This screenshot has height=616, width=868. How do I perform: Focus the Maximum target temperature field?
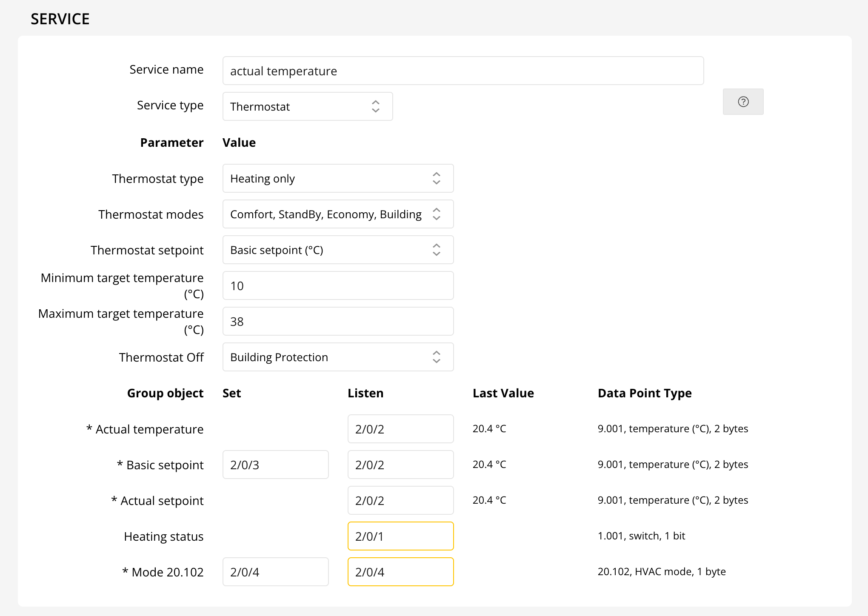337,321
